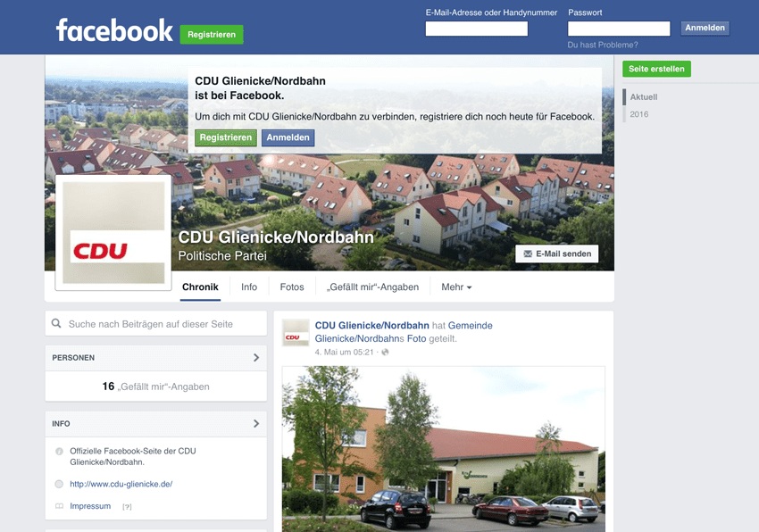Click the green Registrieren button in the header
This screenshot has height=532, width=759.
212,35
